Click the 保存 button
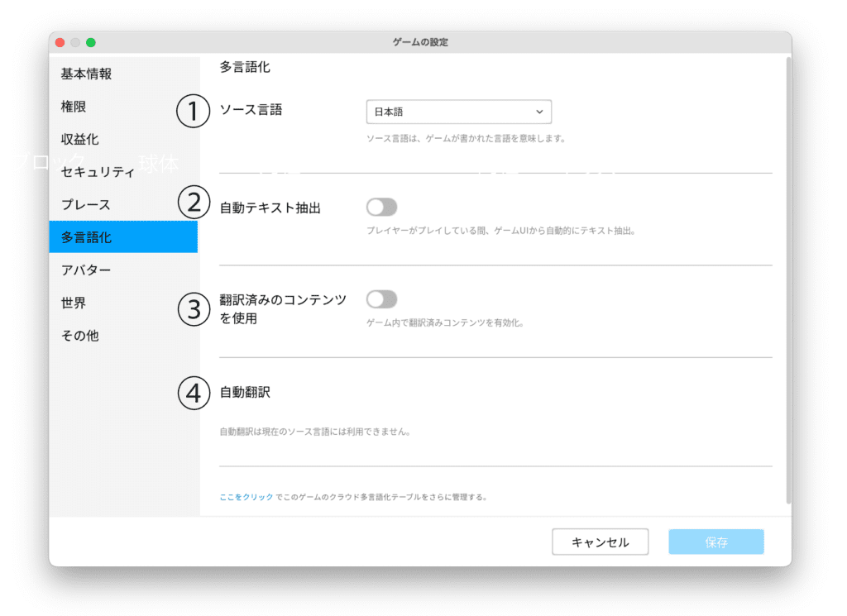Screen dimensions: 847x616 715,542
